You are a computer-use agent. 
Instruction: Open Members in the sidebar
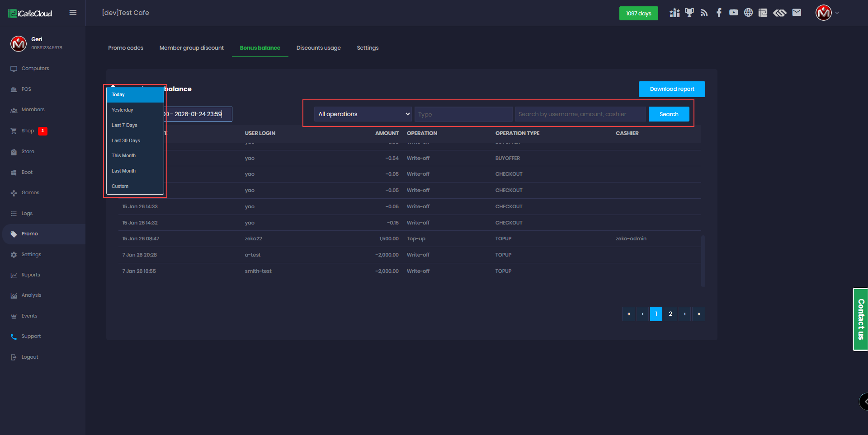click(x=33, y=110)
